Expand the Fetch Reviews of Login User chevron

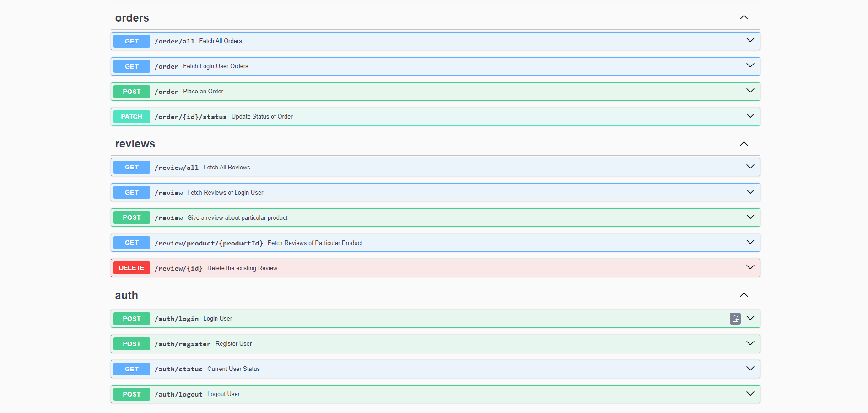tap(750, 192)
